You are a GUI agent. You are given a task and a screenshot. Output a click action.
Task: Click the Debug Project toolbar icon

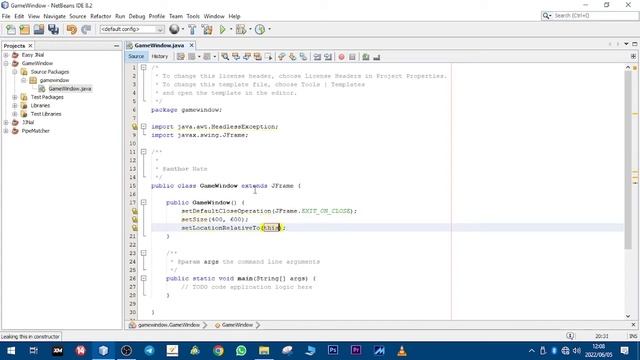[241, 29]
